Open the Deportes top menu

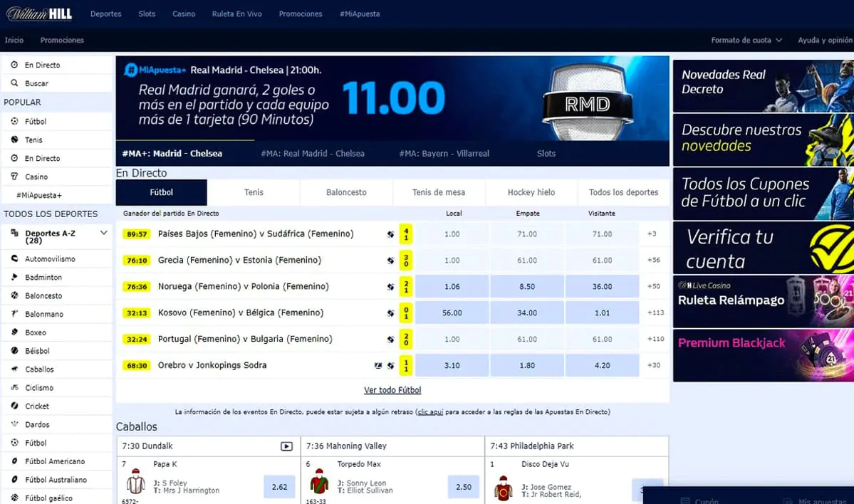click(105, 14)
